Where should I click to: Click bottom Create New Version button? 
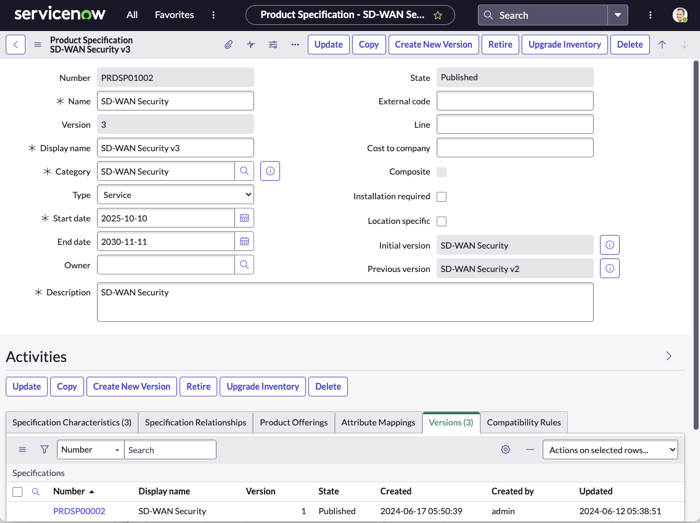132,386
